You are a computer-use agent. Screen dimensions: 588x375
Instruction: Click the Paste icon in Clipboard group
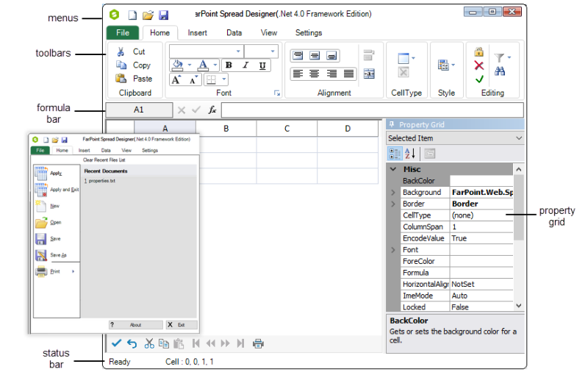tap(121, 78)
